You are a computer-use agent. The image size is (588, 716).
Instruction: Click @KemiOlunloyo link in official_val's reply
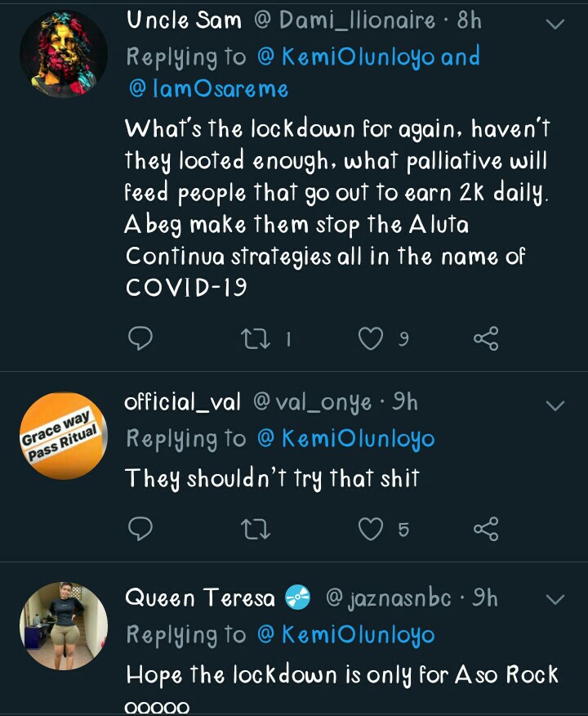[345, 439]
